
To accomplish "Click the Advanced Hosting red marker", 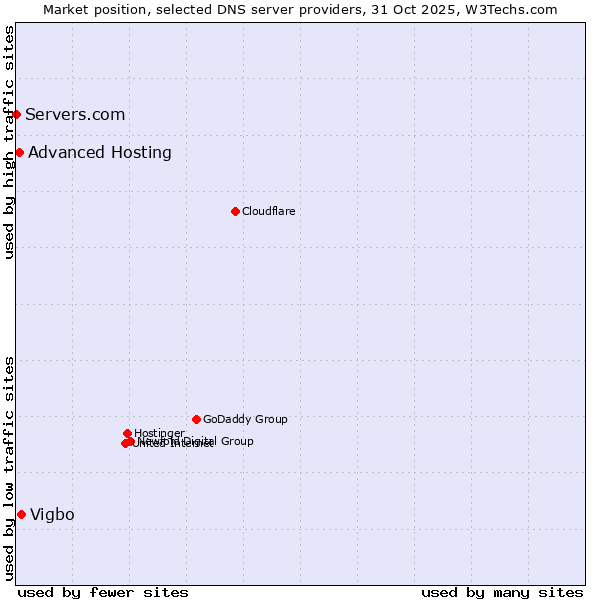I will tap(20, 153).
